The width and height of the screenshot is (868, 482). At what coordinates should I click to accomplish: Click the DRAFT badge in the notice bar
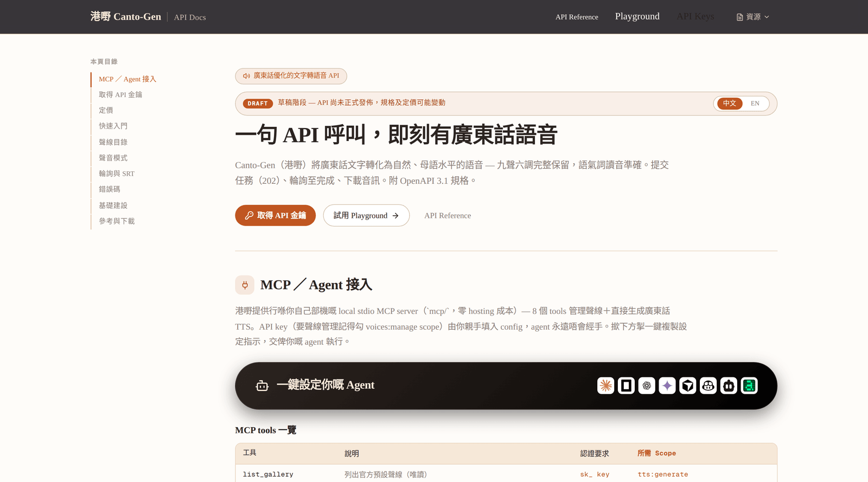click(x=258, y=104)
